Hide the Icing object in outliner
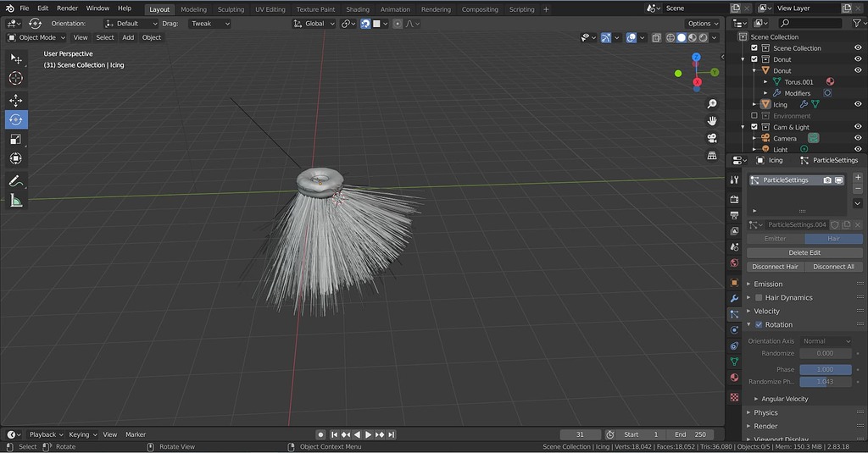This screenshot has height=453, width=868. pos(858,104)
